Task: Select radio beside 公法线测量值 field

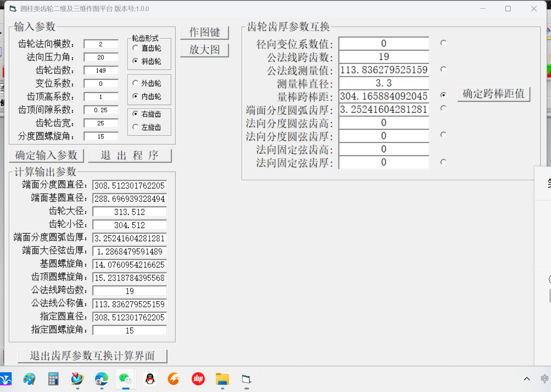Action: [443, 69]
